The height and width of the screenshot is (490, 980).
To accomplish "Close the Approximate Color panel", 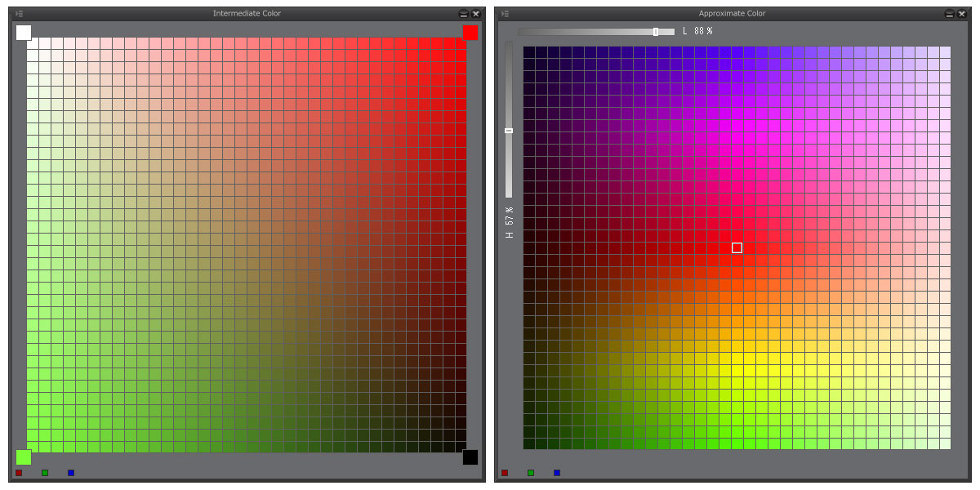I will [x=963, y=14].
